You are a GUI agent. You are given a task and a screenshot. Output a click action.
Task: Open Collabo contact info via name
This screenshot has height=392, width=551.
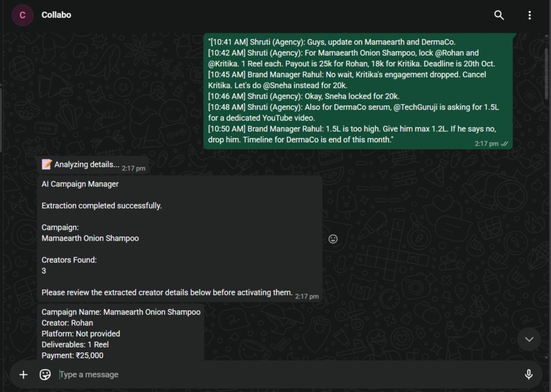point(56,15)
